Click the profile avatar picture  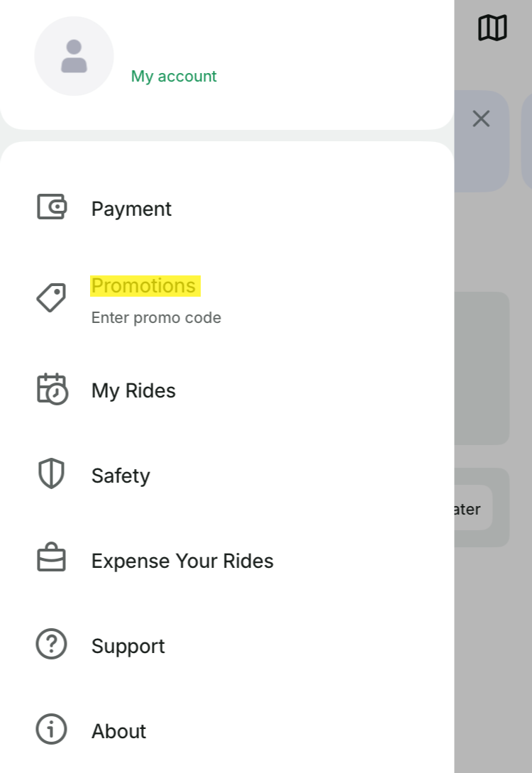click(74, 56)
